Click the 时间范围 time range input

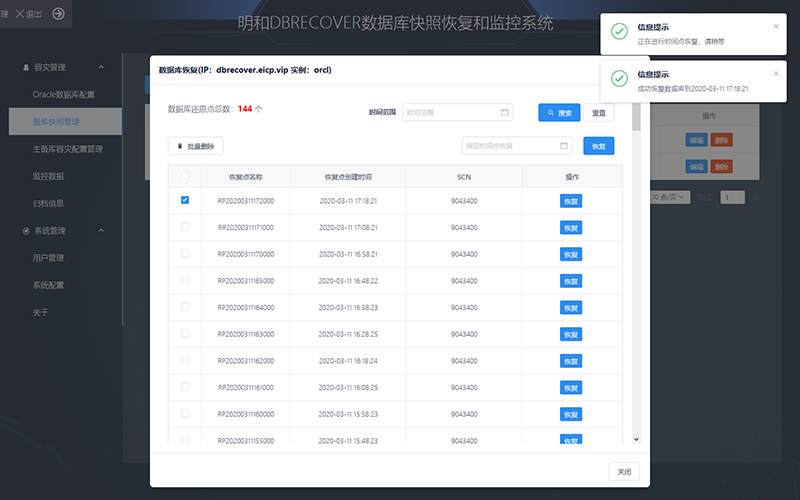[458, 112]
